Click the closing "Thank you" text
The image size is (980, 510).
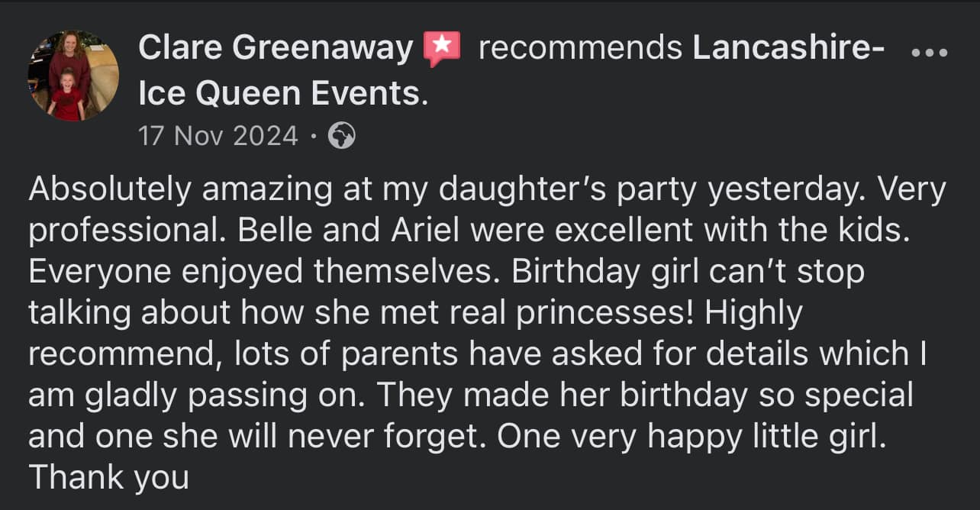click(108, 478)
